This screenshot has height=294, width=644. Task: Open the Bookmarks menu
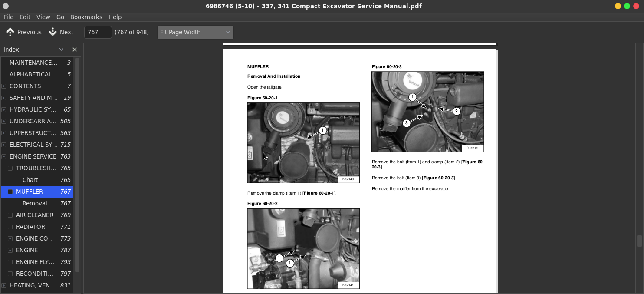click(86, 17)
